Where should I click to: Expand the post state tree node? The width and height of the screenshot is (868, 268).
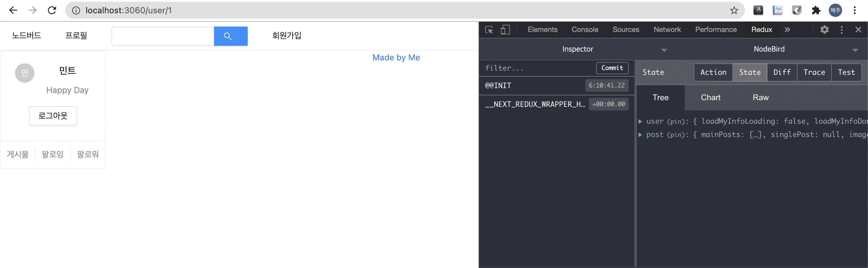point(640,135)
